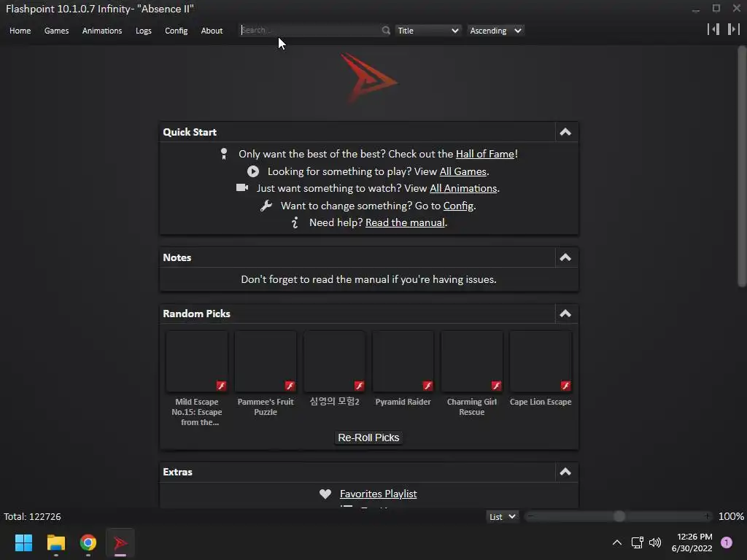Open the Home tab
The height and width of the screenshot is (560, 747).
point(20,31)
